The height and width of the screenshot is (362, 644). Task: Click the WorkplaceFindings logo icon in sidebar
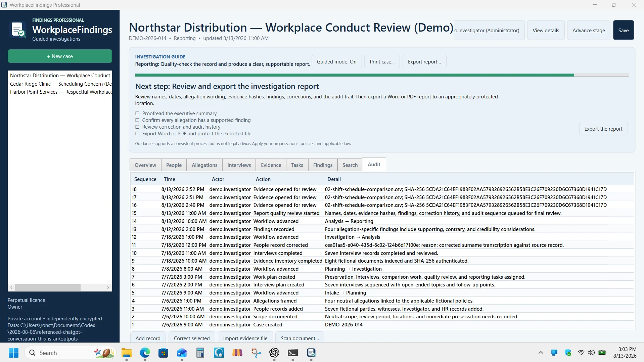pos(18,30)
